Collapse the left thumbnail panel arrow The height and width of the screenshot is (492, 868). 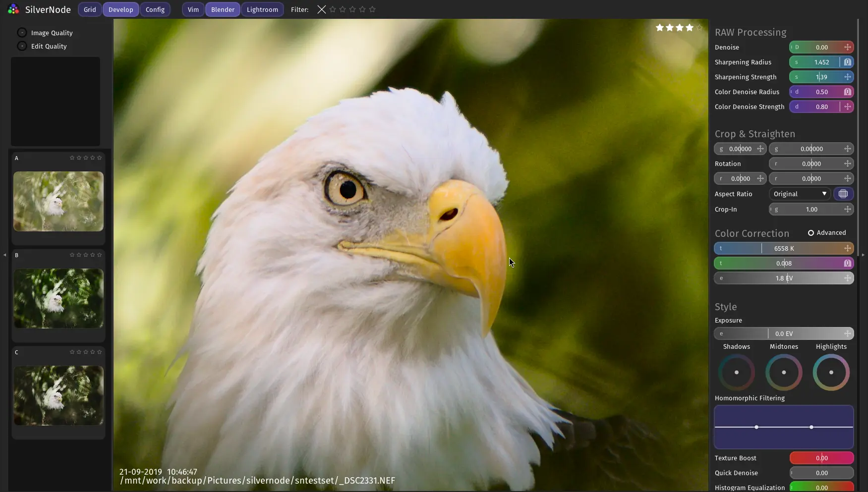pyautogui.click(x=4, y=255)
